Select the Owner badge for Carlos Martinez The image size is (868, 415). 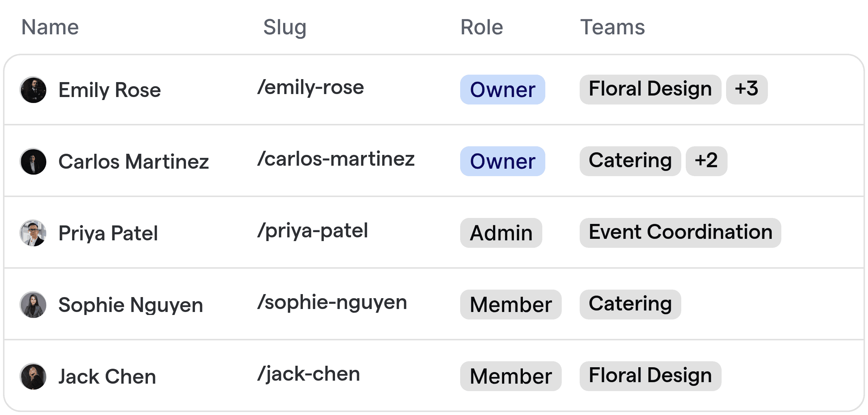pos(502,161)
